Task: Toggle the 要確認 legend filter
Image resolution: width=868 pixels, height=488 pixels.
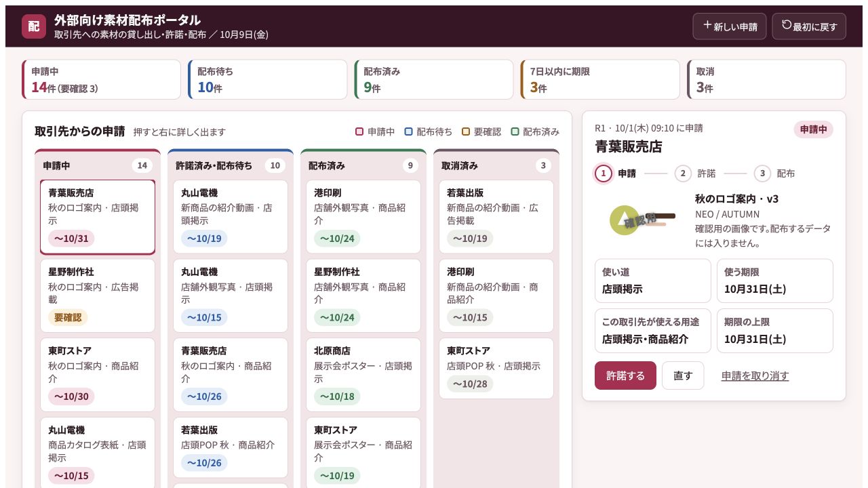Action: pyautogui.click(x=481, y=131)
